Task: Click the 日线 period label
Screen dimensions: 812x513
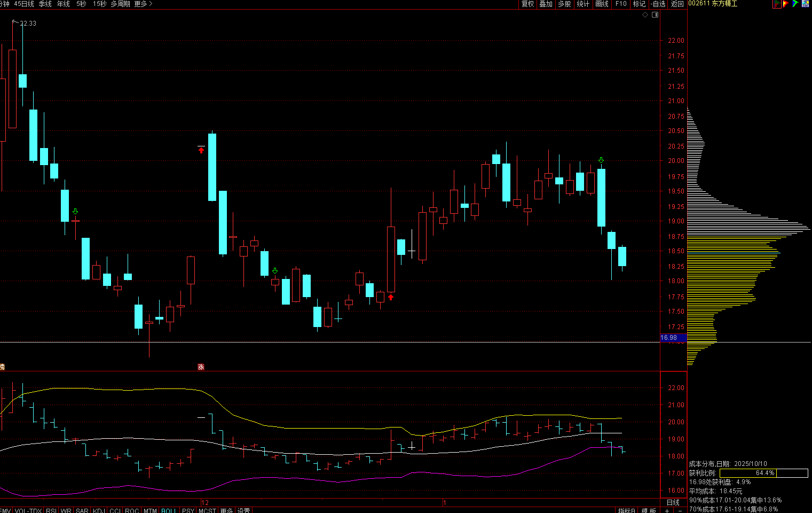Action: tap(673, 502)
